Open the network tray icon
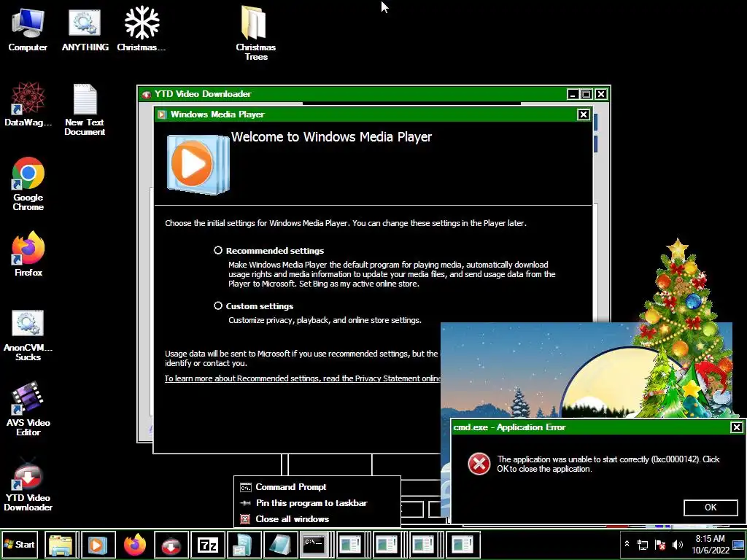 pos(643,545)
